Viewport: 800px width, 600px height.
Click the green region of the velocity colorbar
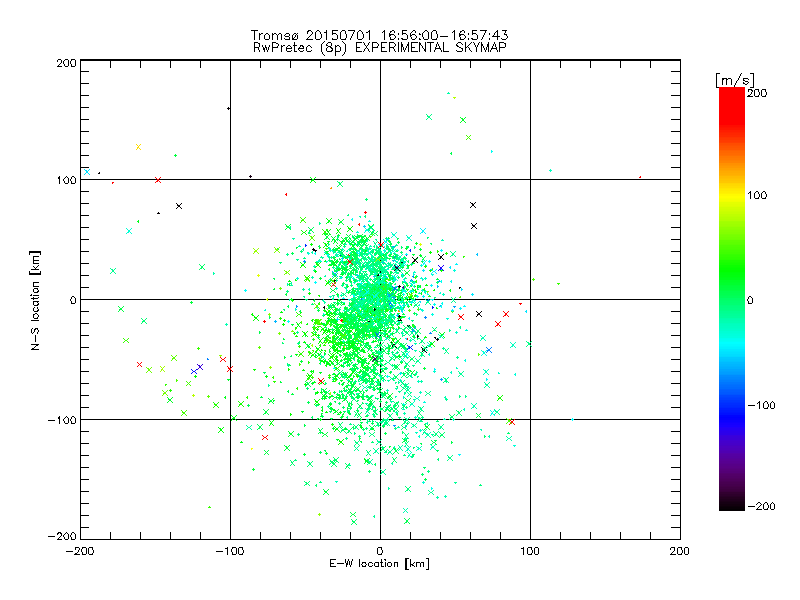tap(732, 270)
